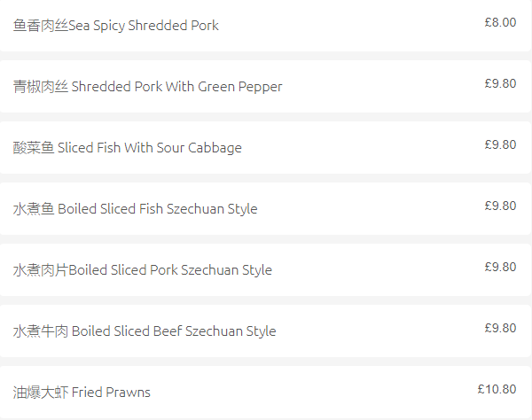The height and width of the screenshot is (420, 532).
Task: Select Boiled Sliced Pork Szechuan Style
Action: (x=265, y=270)
